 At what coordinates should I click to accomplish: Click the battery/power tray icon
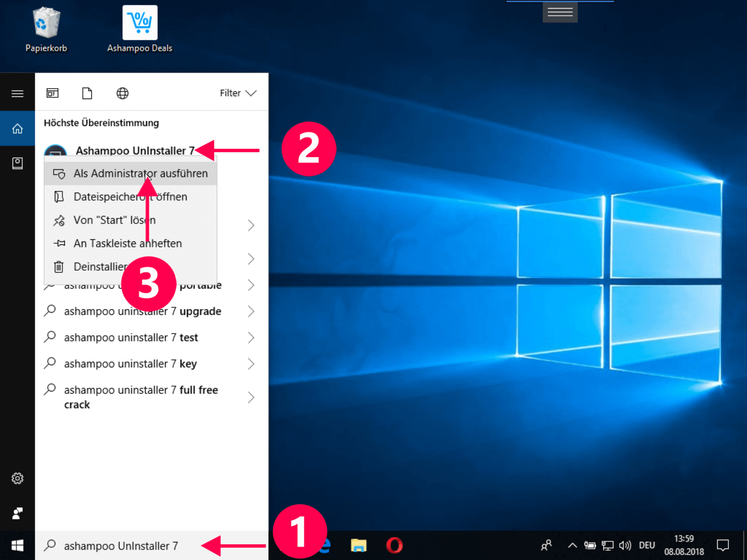pos(590,545)
